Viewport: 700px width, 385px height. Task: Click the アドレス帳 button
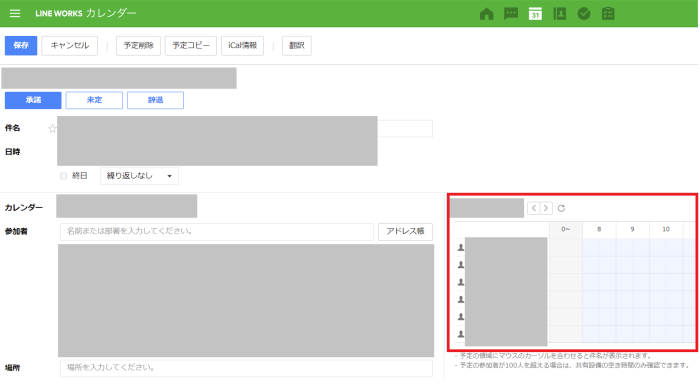405,231
